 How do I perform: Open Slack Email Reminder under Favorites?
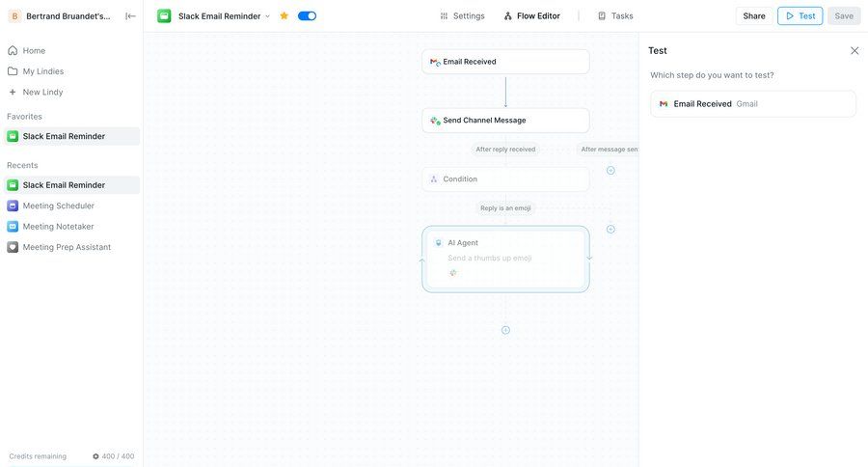click(71, 136)
